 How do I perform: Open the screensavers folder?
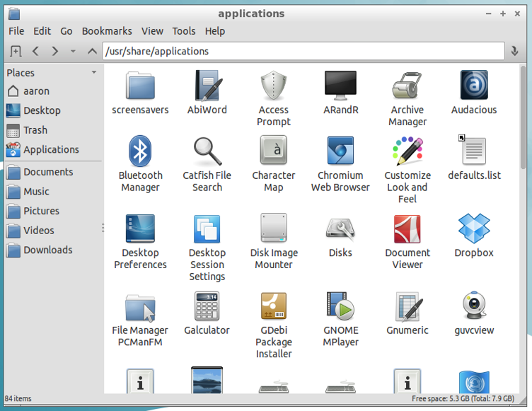tap(140, 86)
